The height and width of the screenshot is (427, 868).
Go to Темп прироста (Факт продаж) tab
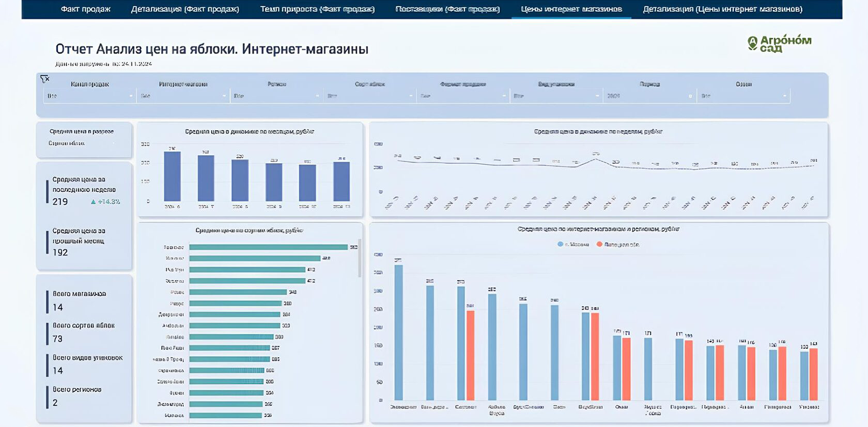pyautogui.click(x=317, y=9)
